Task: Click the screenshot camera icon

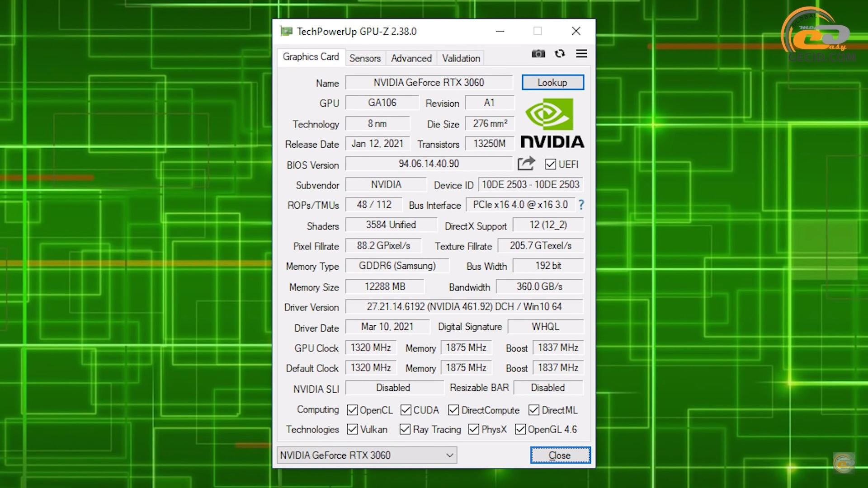Action: coord(538,54)
